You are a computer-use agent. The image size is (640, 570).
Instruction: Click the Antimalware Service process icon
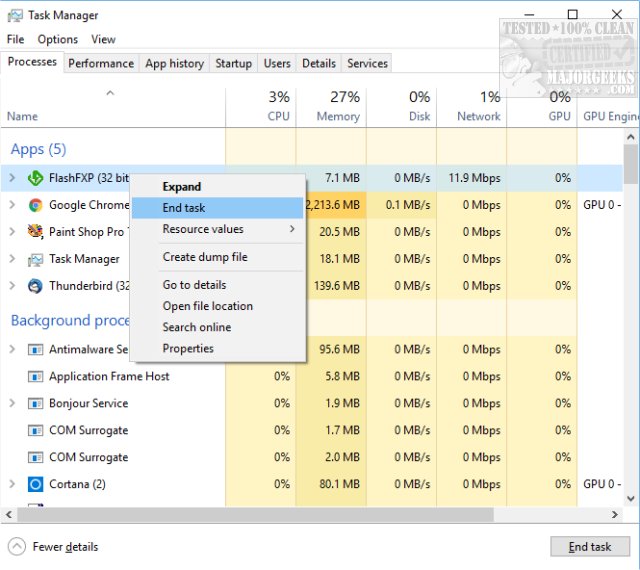(35, 350)
